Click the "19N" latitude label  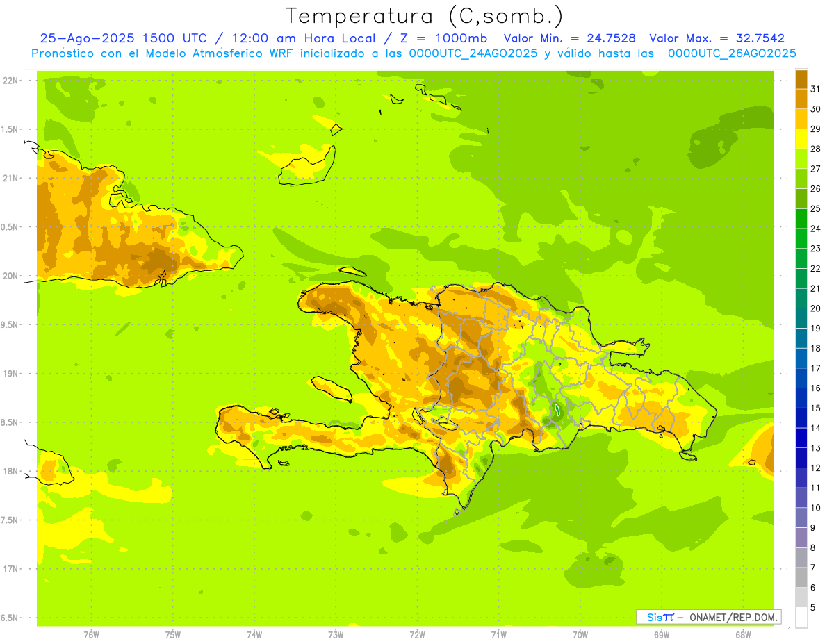pos(11,373)
